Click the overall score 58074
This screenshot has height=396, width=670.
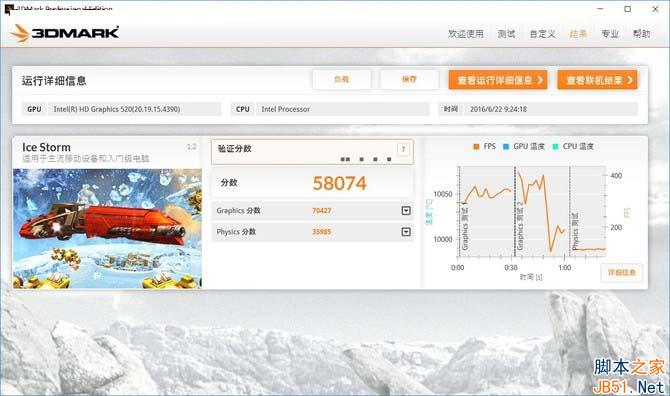click(340, 183)
